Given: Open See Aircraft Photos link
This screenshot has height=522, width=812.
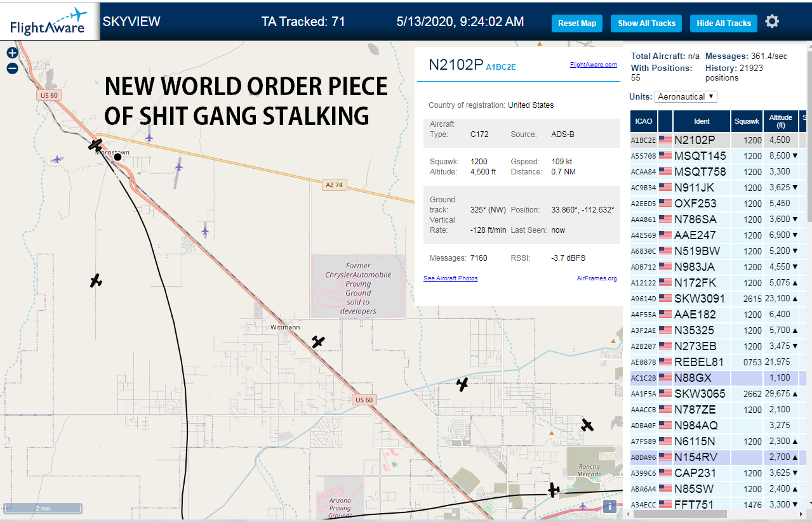Looking at the screenshot, I should [451, 278].
